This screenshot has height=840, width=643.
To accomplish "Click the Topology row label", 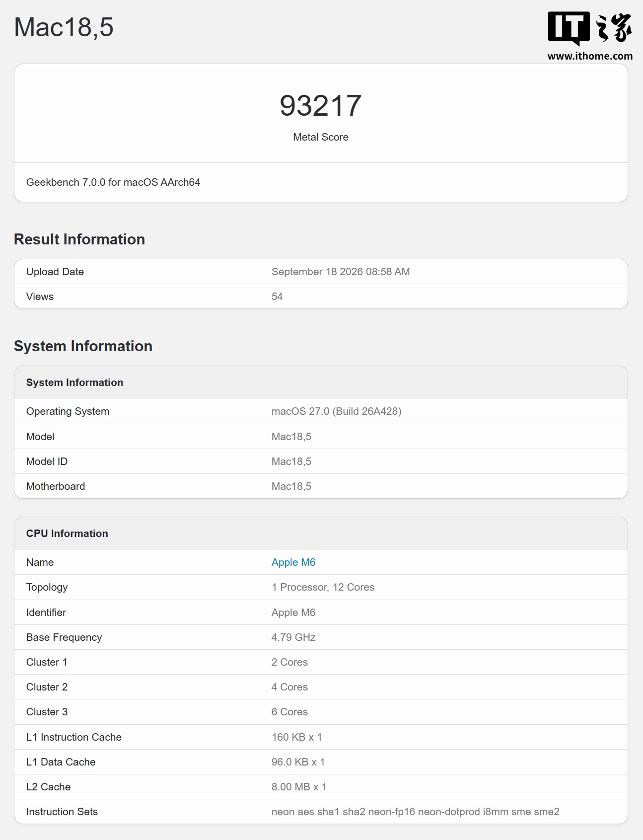I will point(47,587).
